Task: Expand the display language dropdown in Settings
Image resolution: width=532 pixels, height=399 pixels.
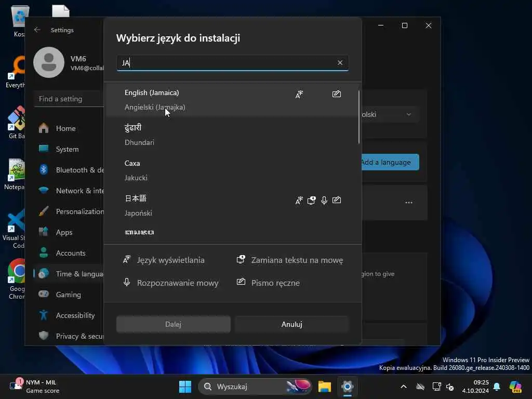Action: [390, 115]
